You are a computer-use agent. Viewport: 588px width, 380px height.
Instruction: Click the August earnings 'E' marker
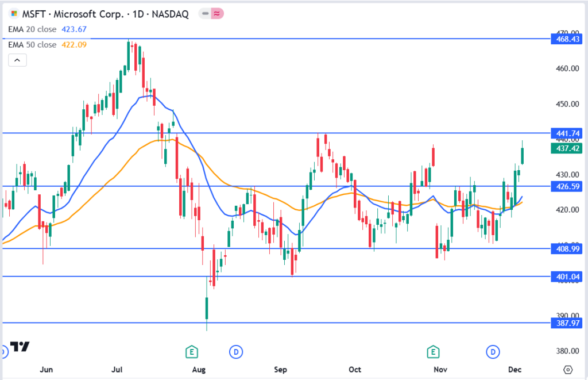191,351
